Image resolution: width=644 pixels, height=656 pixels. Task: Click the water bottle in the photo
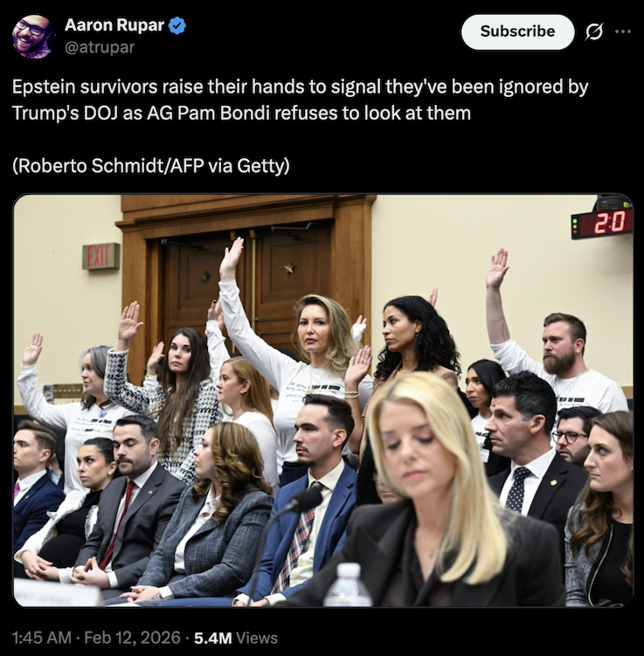pos(348,584)
